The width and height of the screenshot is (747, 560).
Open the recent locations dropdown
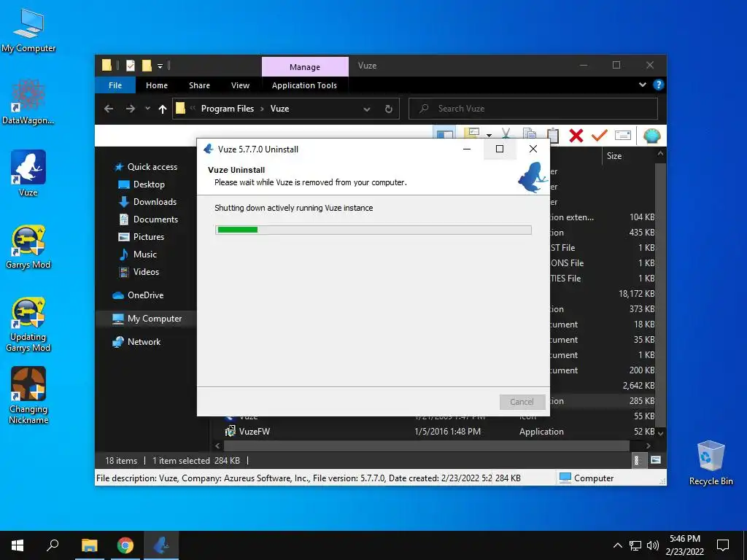147,109
